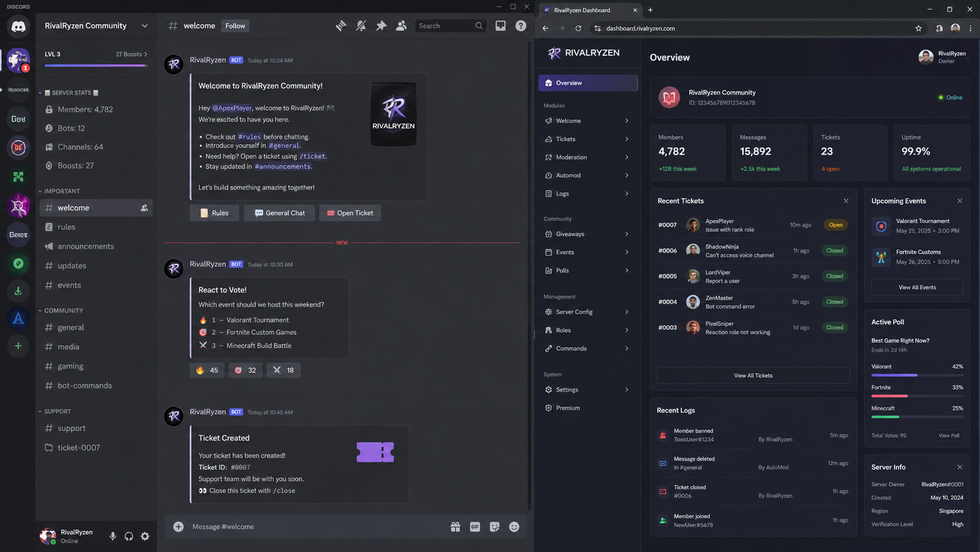
Task: Select Overview in dashboard sidebar
Action: point(588,83)
